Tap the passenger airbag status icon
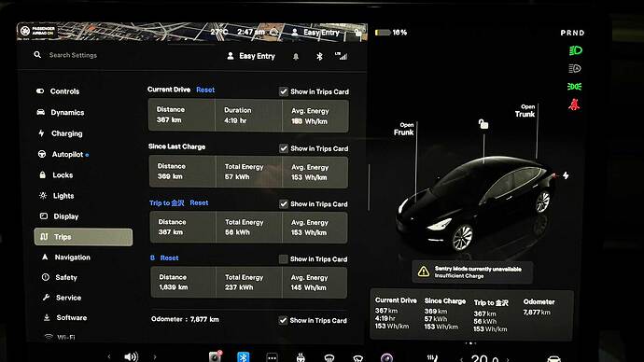This screenshot has width=644, height=362. [37, 31]
